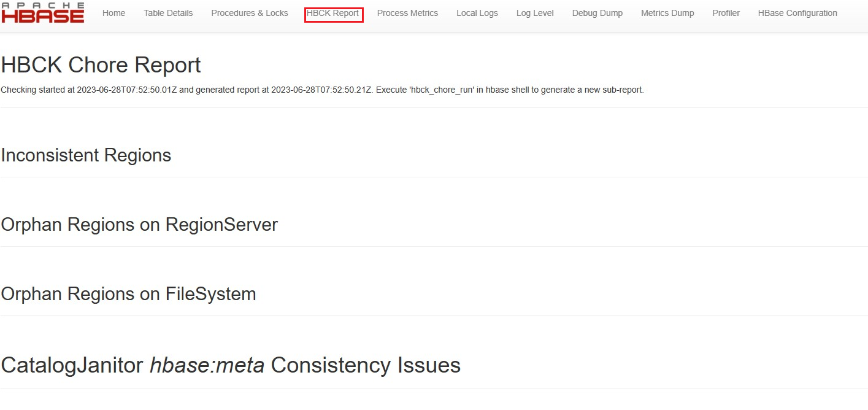Image resolution: width=868 pixels, height=410 pixels.
Task: Click the Apache HBase logo
Action: tap(43, 13)
